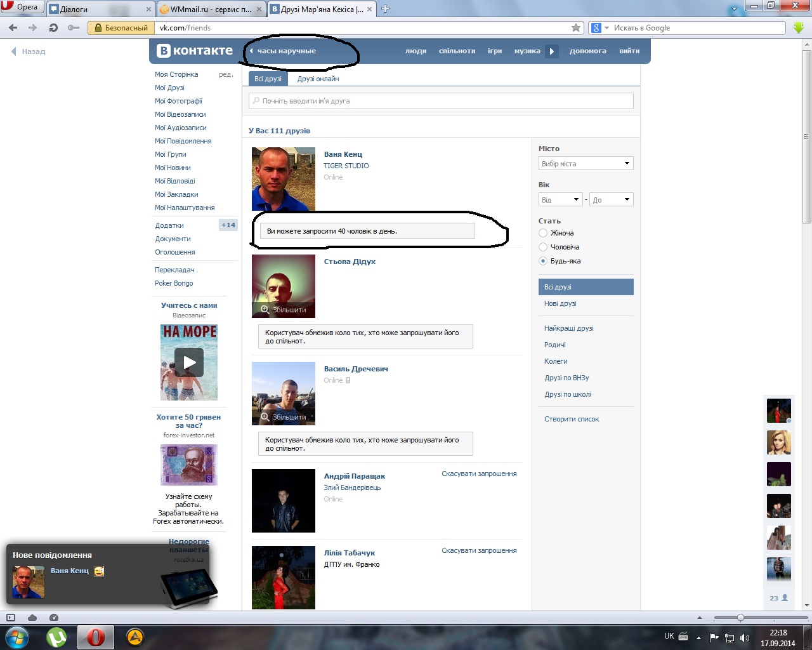Image resolution: width=812 pixels, height=650 pixels.
Task: Adjust the page zoom slider in the status bar
Action: [x=740, y=618]
